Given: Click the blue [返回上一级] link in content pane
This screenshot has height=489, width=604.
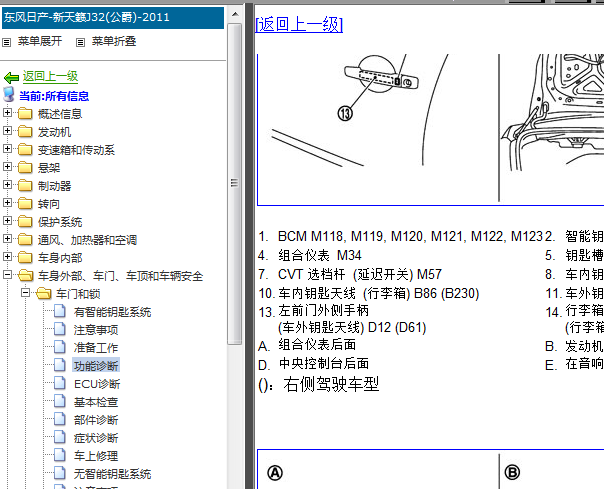Looking at the screenshot, I should pos(299,24).
